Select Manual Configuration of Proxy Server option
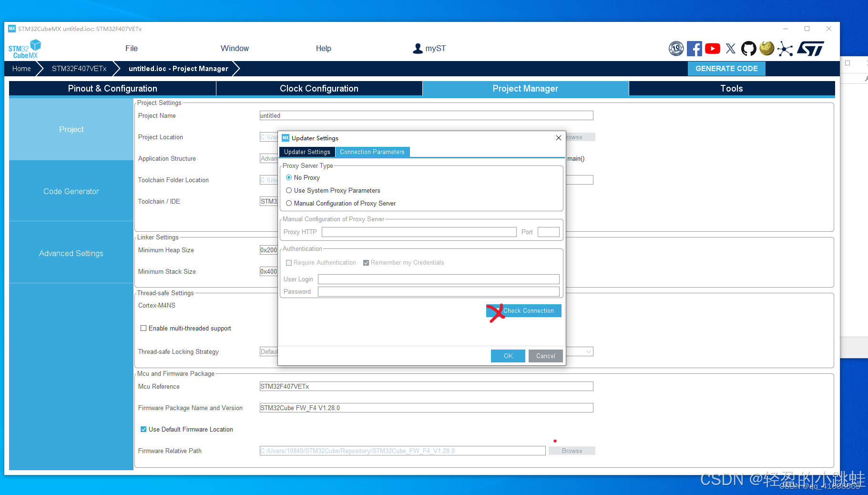The image size is (868, 495). [x=289, y=203]
